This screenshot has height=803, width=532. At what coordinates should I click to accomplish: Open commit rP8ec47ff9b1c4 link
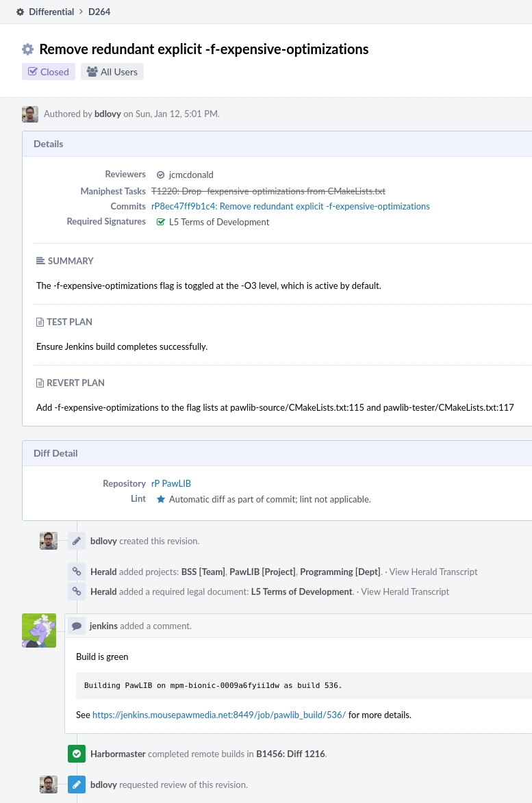point(290,206)
